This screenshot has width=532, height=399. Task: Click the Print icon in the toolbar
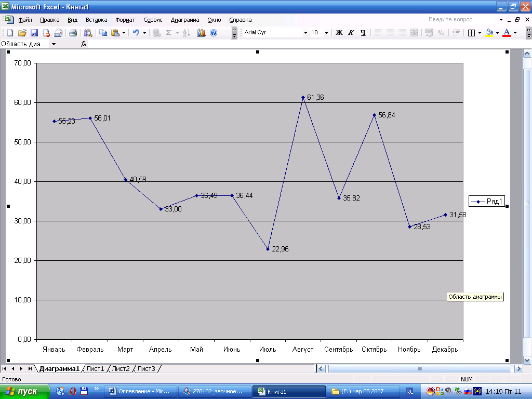(73, 33)
